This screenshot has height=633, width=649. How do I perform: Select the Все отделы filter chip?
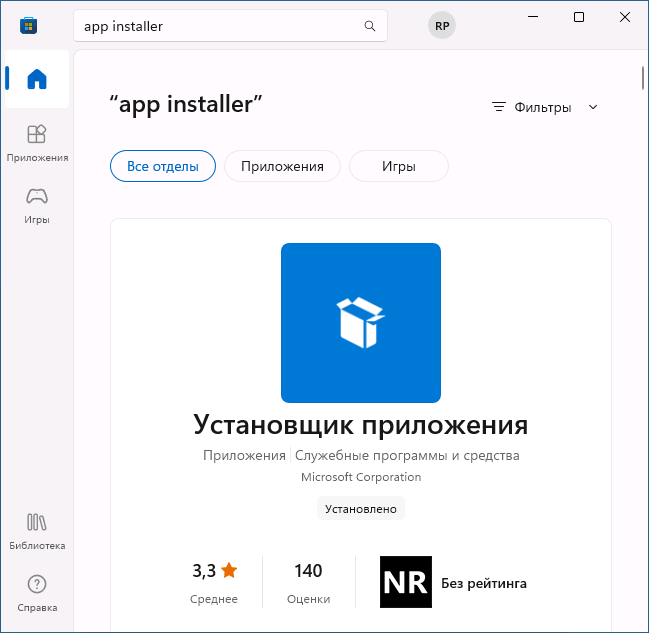click(x=162, y=166)
